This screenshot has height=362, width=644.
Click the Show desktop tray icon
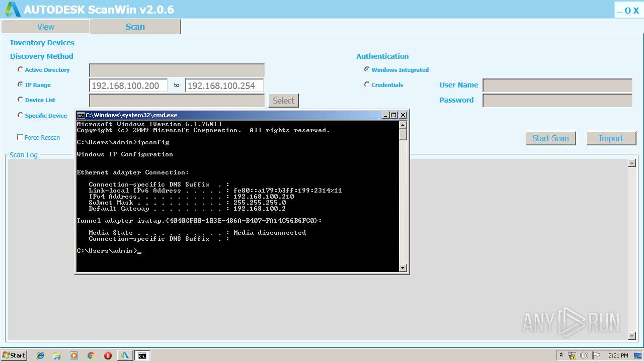[x=639, y=355]
